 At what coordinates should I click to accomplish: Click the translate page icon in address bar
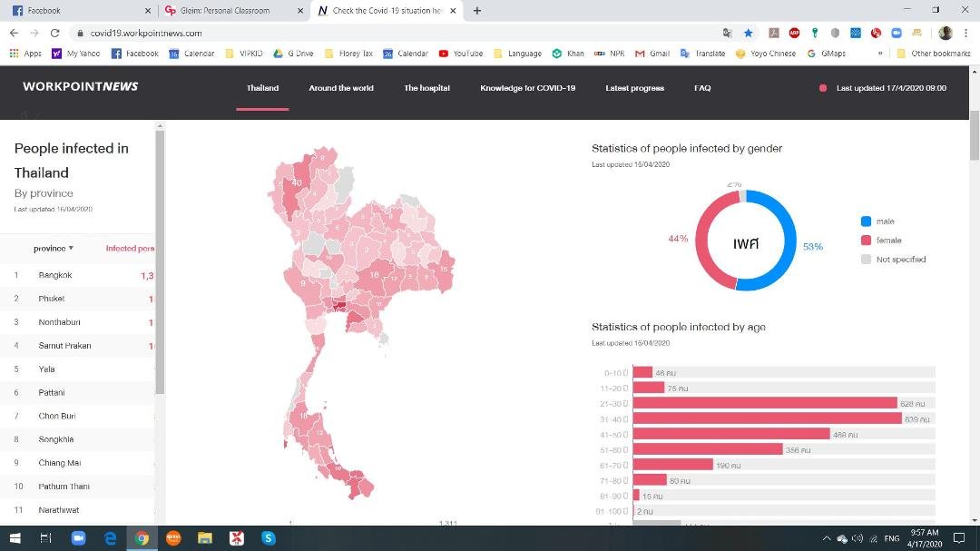pos(728,34)
